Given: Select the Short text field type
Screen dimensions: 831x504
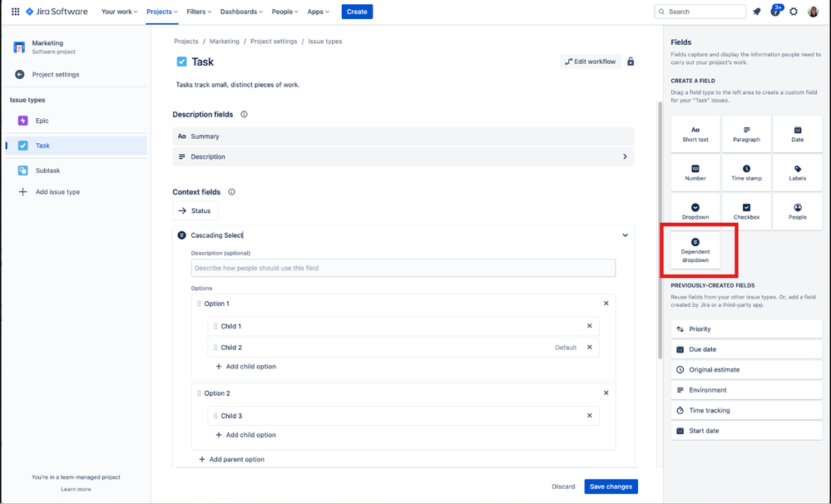Looking at the screenshot, I should [x=695, y=134].
